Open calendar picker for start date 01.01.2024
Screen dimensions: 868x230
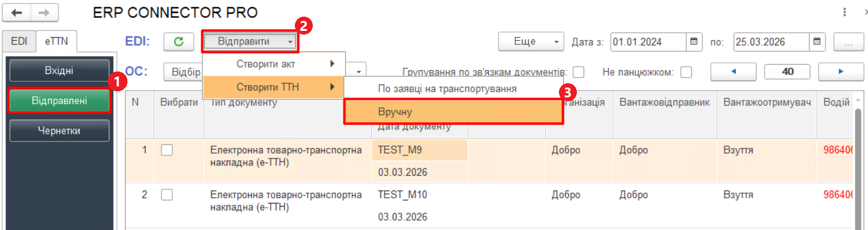coord(693,42)
